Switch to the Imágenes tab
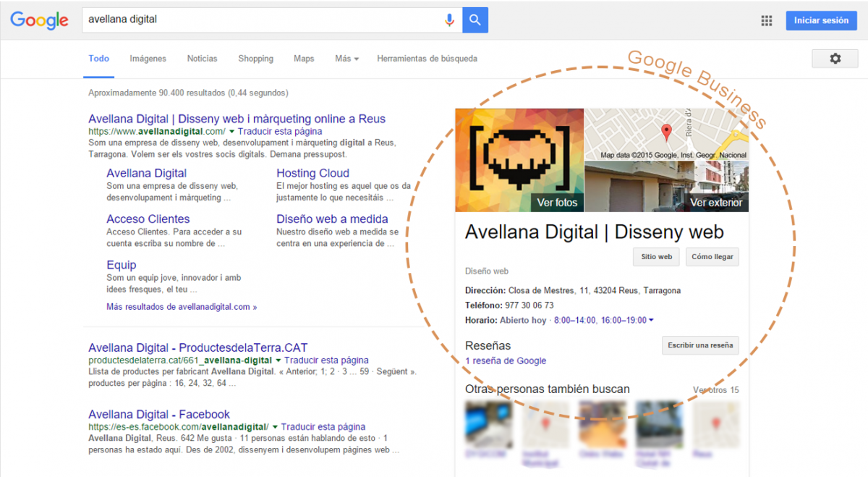 (148, 59)
